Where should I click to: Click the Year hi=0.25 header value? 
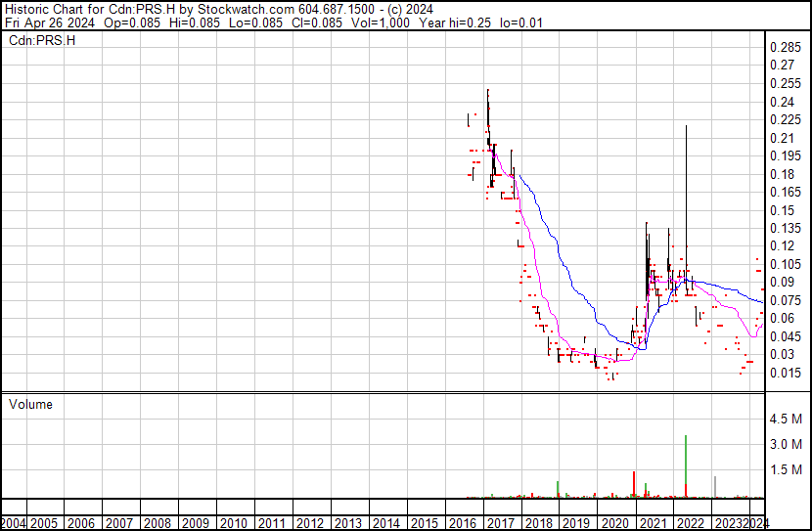[455, 22]
